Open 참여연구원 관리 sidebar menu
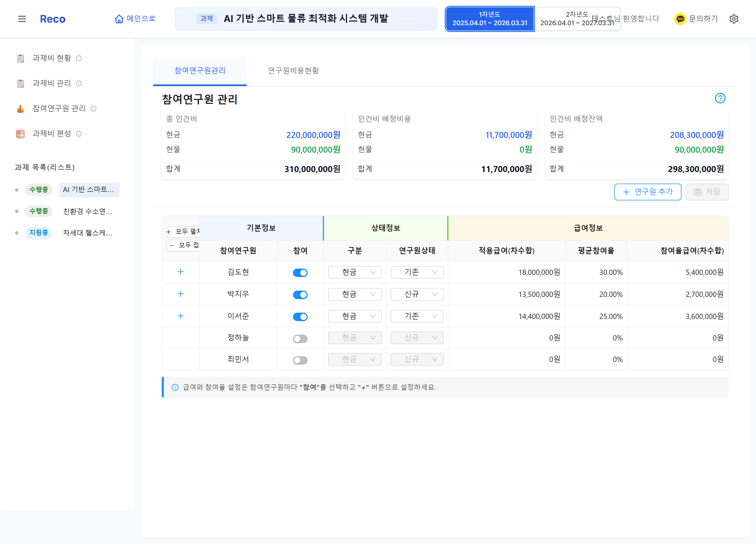This screenshot has width=756, height=544. click(59, 109)
